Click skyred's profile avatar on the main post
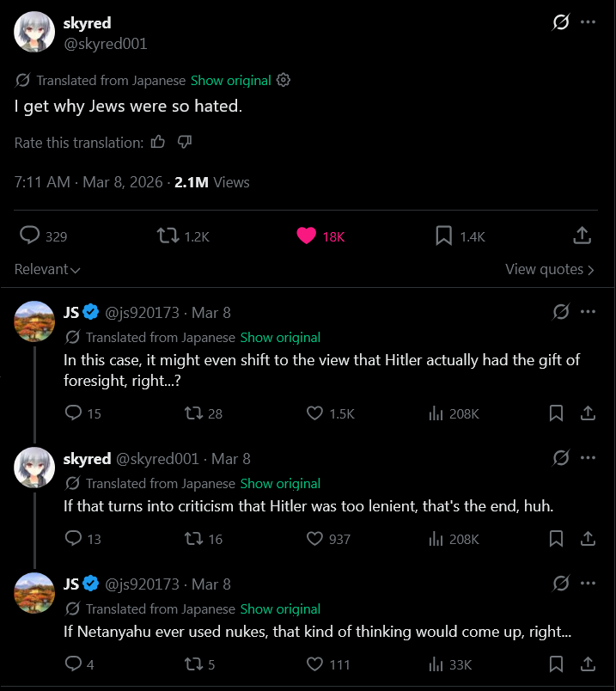The height and width of the screenshot is (691, 616). coord(33,33)
